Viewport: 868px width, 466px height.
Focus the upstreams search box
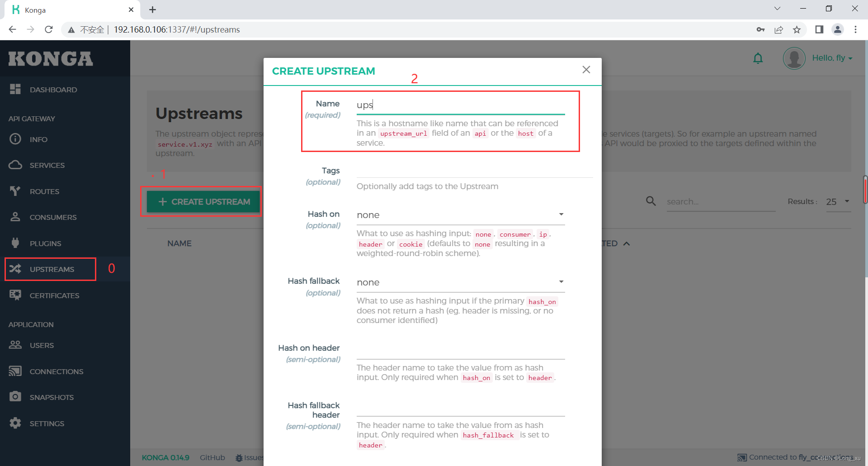click(x=721, y=202)
